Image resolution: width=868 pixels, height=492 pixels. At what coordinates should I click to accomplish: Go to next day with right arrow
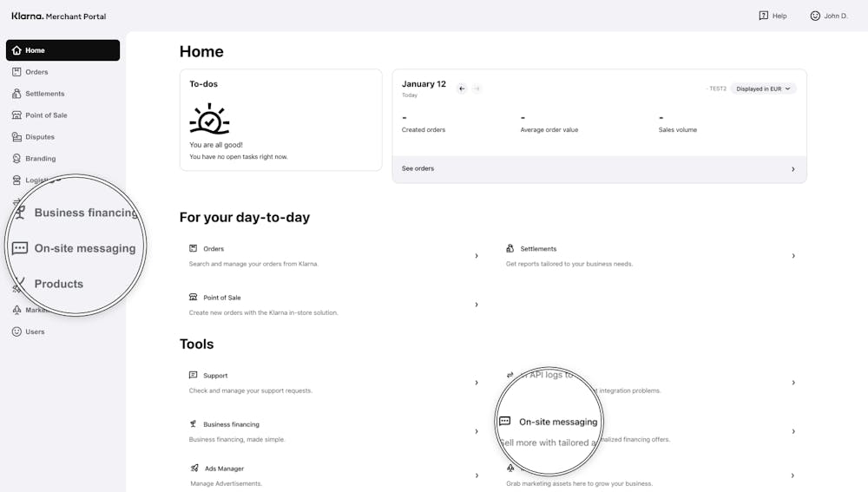[x=477, y=89]
